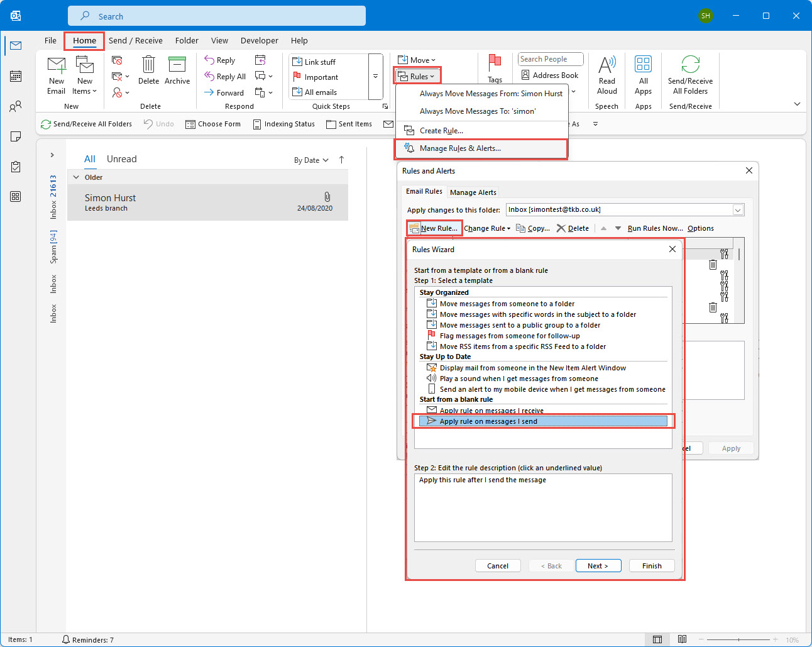
Task: Click Send/Receive All Folders ribbon icon
Action: (690, 65)
